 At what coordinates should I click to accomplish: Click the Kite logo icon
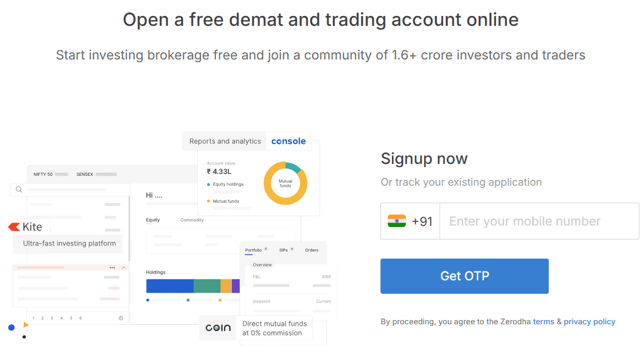tap(13, 227)
